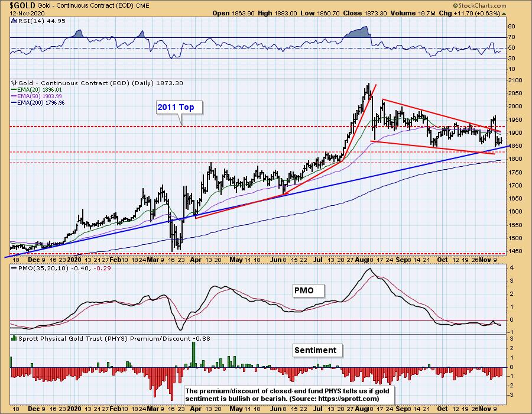Click the Chg +11.70 (+0.63%) value
The height and width of the screenshot is (414, 532).
pos(469,13)
